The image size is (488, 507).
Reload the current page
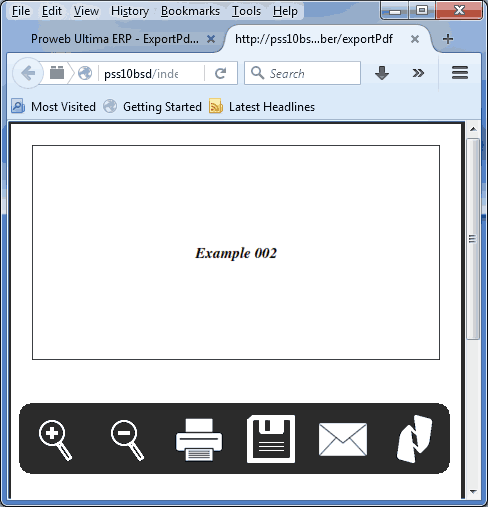(221, 73)
